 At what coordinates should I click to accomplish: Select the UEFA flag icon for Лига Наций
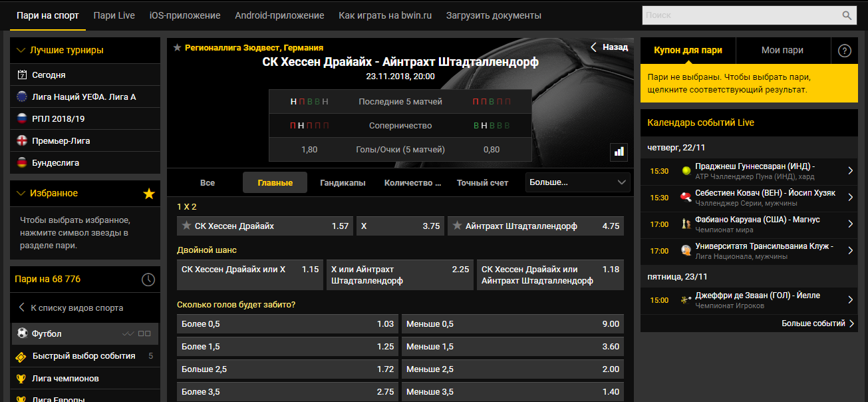(x=22, y=97)
